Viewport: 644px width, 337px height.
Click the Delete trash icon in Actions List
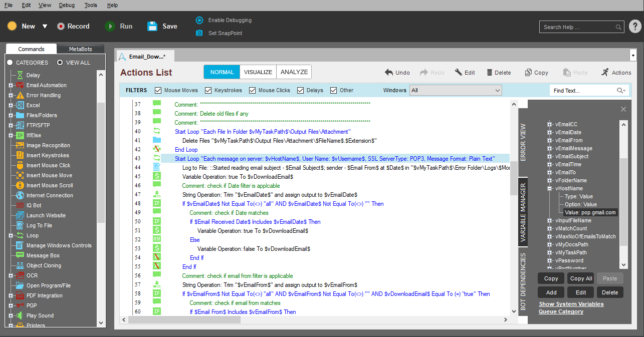490,73
